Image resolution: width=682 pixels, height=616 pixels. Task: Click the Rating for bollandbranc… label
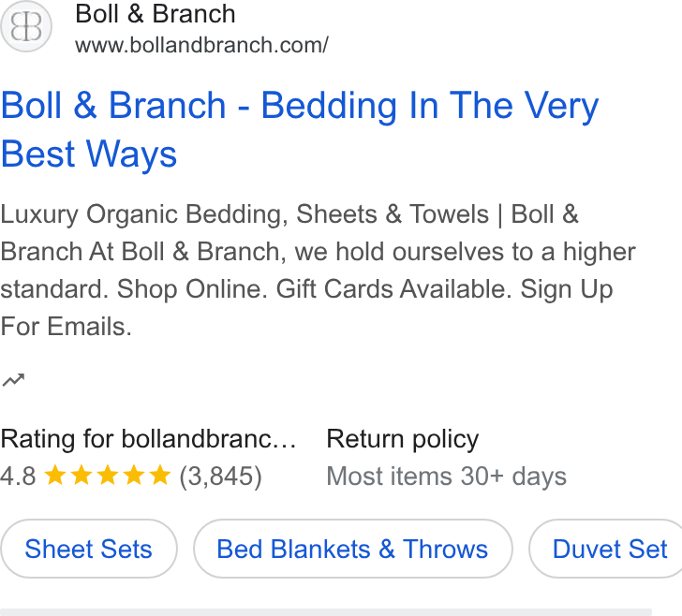148,439
